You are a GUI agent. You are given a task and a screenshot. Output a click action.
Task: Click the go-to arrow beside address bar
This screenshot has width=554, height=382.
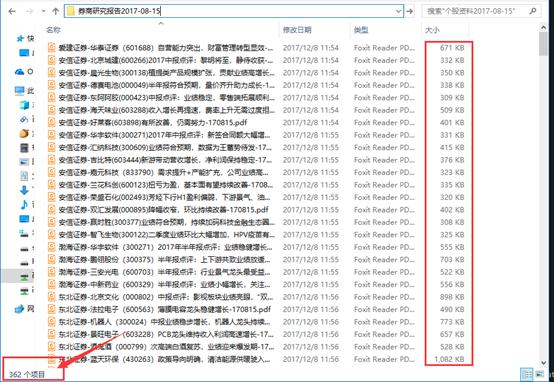click(409, 11)
